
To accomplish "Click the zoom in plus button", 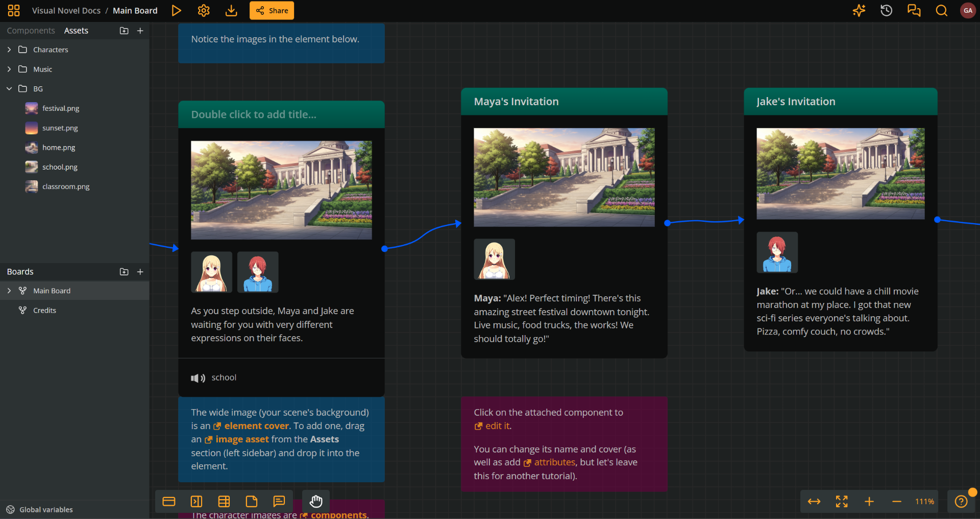I will (x=869, y=502).
